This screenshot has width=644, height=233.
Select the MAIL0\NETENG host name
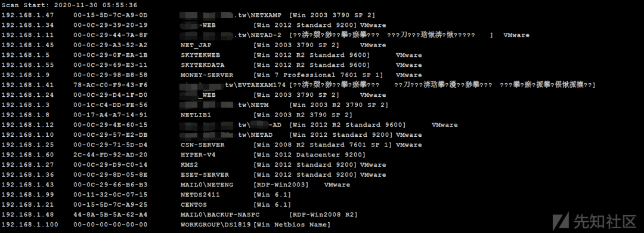206,185
